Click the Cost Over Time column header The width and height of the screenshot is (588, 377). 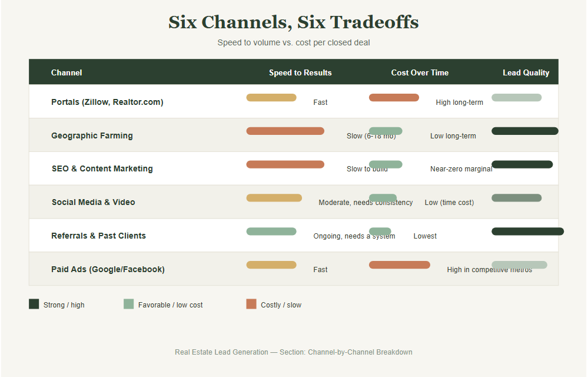(420, 73)
